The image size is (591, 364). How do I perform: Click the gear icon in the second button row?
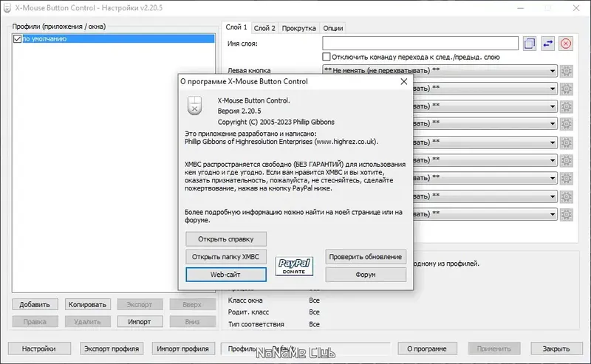coord(566,89)
